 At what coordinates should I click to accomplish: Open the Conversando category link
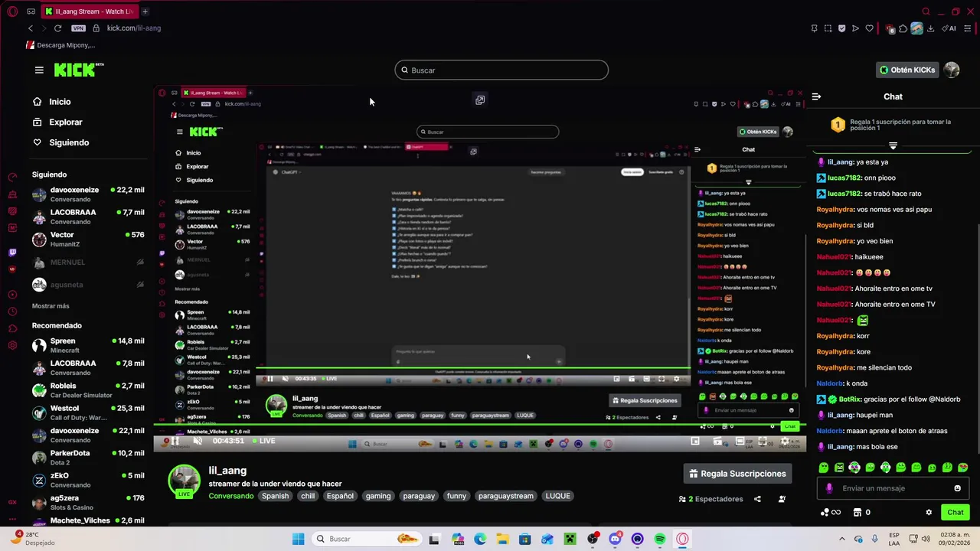tap(231, 496)
